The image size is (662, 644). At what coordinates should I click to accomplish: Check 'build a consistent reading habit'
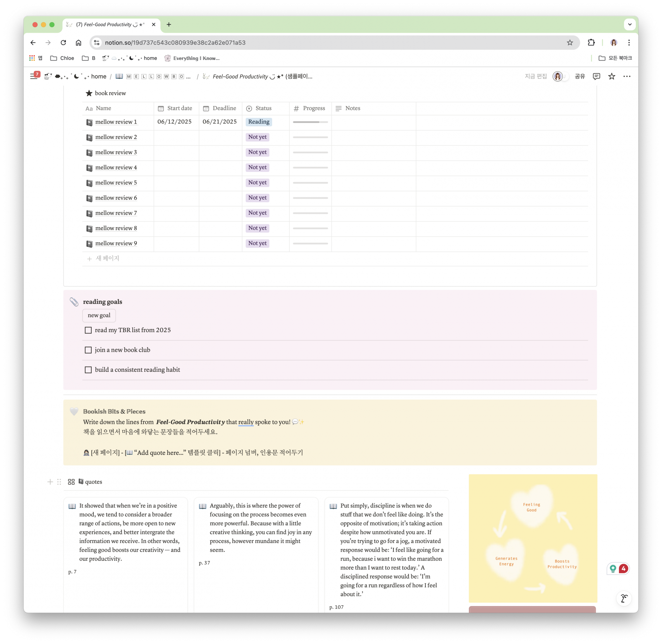[x=88, y=370]
